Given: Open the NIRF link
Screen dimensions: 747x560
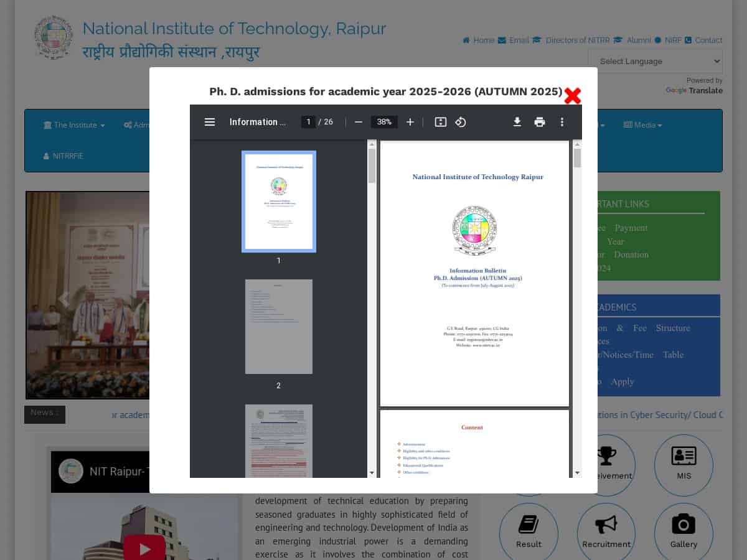Looking at the screenshot, I should coord(668,40).
